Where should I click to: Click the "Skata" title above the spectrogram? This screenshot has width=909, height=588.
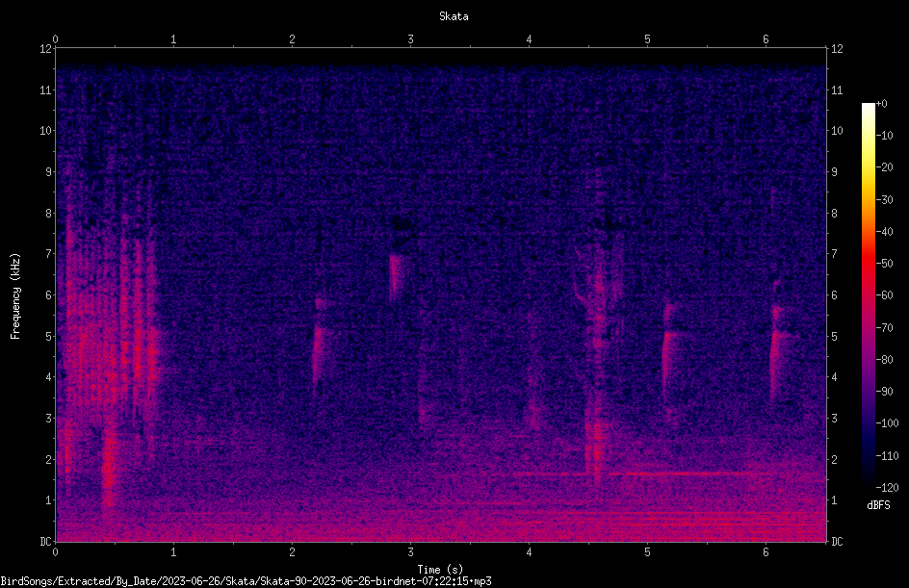454,16
